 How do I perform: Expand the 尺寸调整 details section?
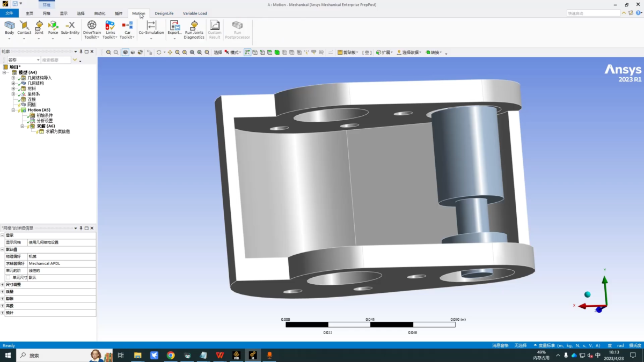(x=3, y=285)
